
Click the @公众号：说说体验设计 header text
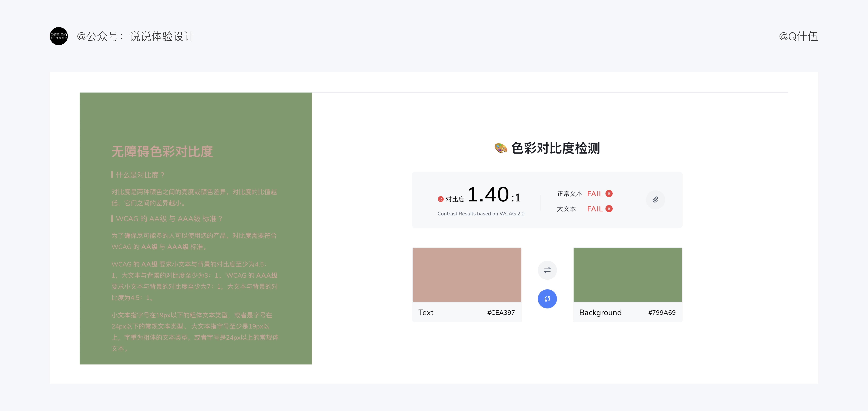coord(135,36)
